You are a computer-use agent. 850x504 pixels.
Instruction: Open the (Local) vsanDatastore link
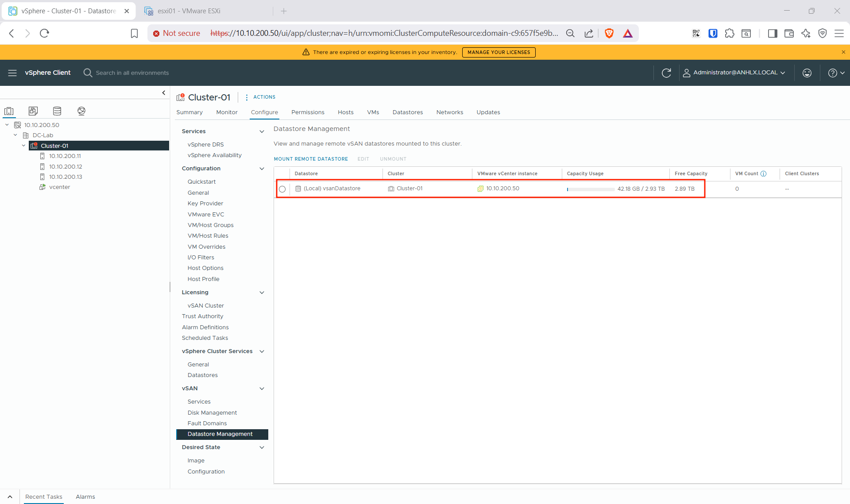(x=332, y=189)
